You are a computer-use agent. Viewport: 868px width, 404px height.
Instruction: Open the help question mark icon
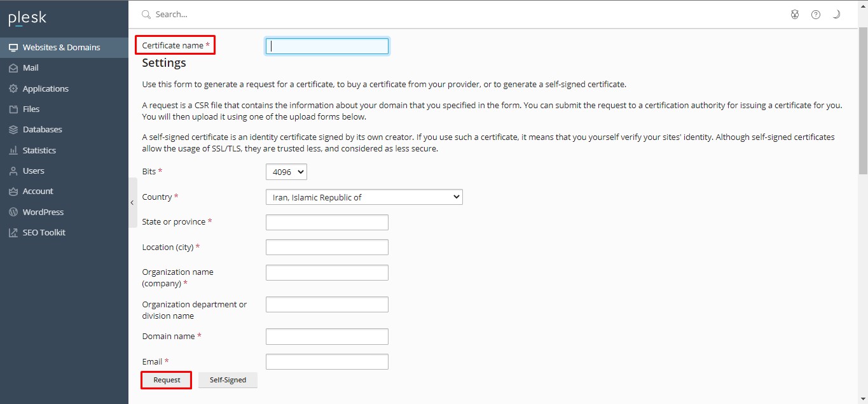[816, 15]
